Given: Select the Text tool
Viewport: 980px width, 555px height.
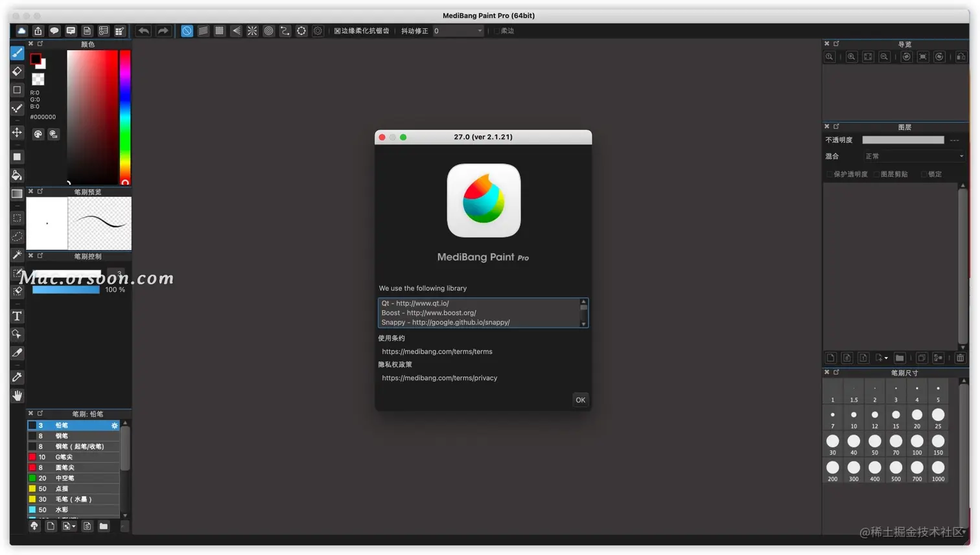Looking at the screenshot, I should [17, 316].
